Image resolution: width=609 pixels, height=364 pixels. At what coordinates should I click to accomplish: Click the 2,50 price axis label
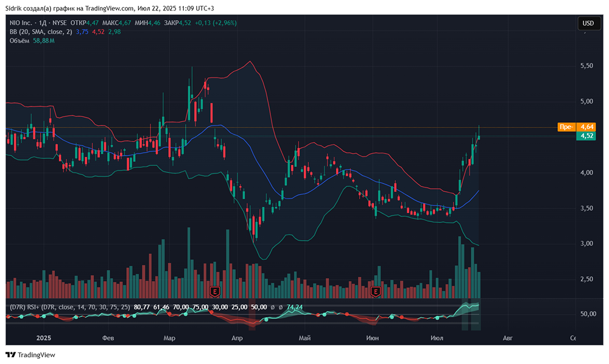coord(586,279)
